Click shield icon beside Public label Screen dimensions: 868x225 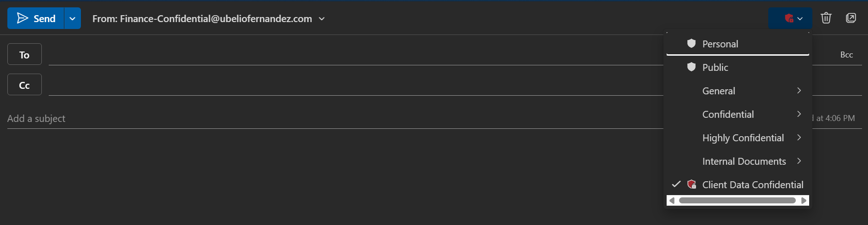(x=691, y=67)
